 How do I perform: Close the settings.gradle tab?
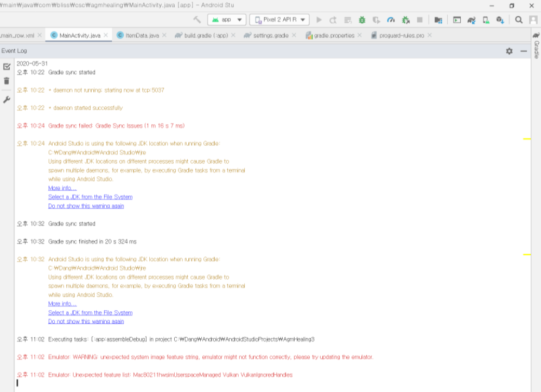[x=294, y=35]
